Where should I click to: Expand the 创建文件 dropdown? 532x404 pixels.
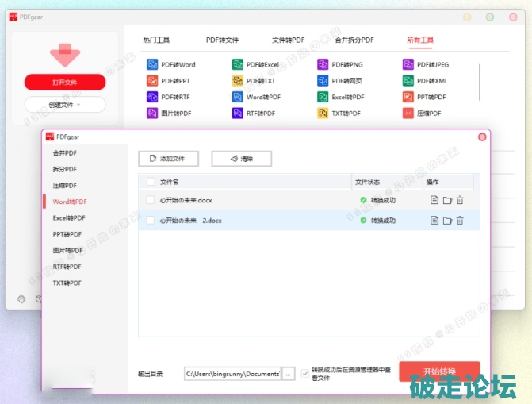[x=64, y=105]
